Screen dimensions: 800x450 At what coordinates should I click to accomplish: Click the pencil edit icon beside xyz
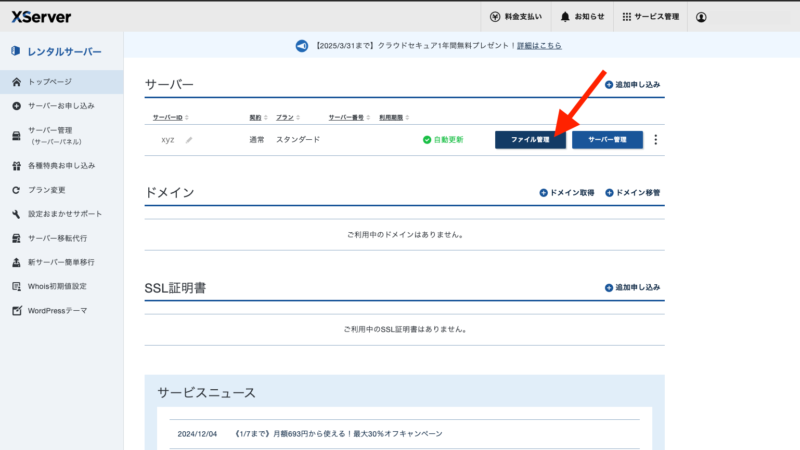pyautogui.click(x=189, y=140)
